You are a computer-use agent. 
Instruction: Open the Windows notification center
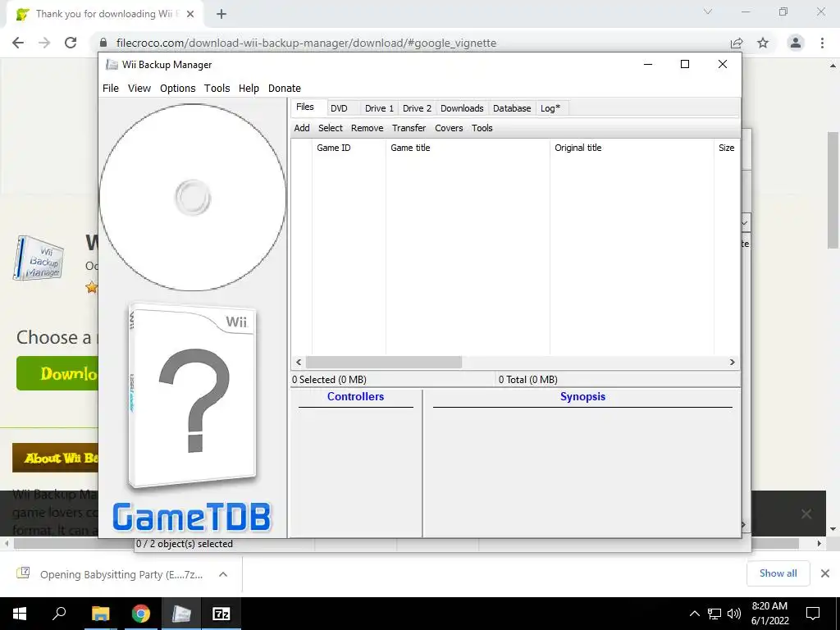tap(813, 614)
